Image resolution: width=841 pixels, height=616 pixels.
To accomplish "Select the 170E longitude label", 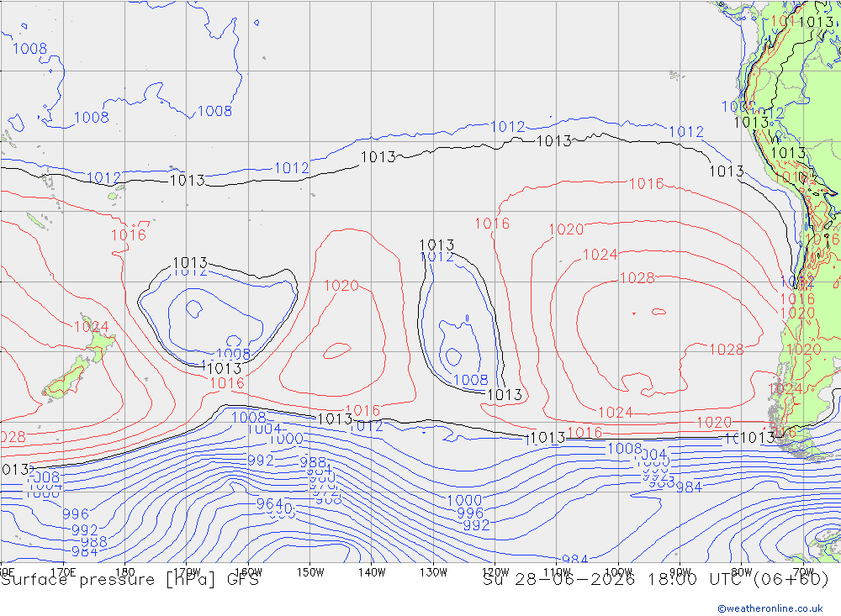I will coord(63,572).
